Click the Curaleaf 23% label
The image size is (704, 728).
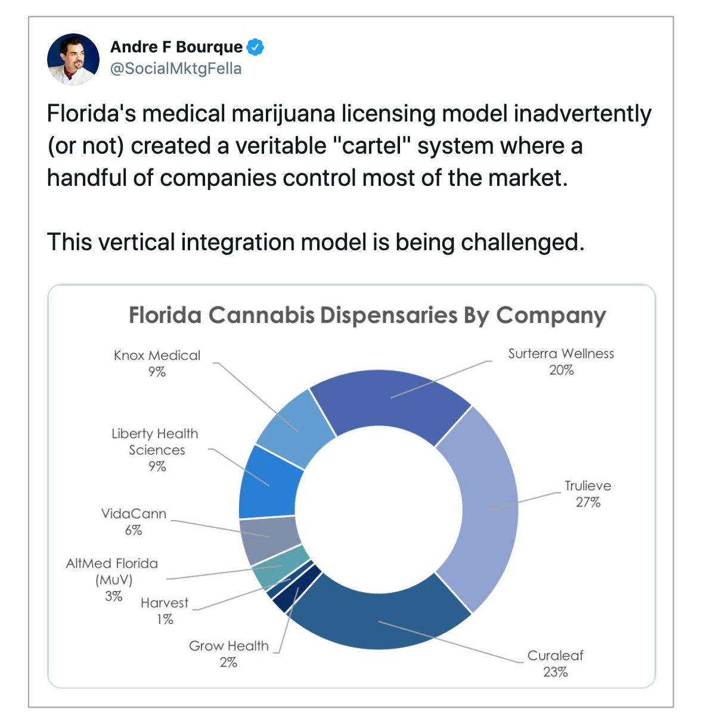coord(555,664)
